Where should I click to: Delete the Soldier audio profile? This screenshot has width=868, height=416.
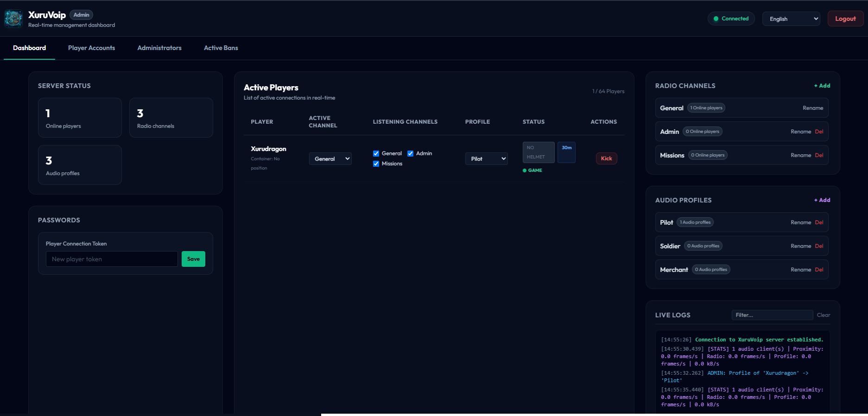tap(819, 246)
